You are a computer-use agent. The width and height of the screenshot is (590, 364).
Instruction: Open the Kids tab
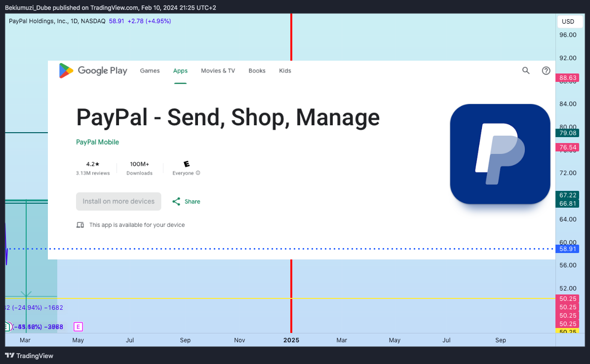[x=285, y=71]
